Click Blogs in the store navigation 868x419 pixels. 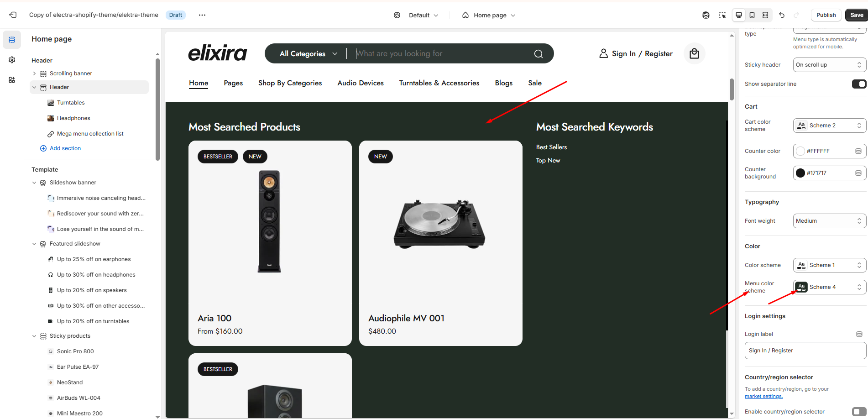504,83
